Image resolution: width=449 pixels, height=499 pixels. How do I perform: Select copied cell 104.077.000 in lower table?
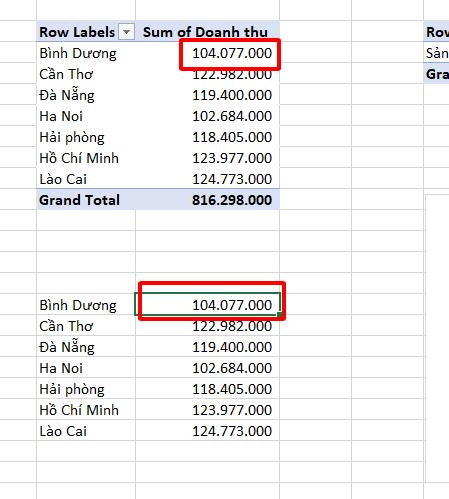[207, 304]
